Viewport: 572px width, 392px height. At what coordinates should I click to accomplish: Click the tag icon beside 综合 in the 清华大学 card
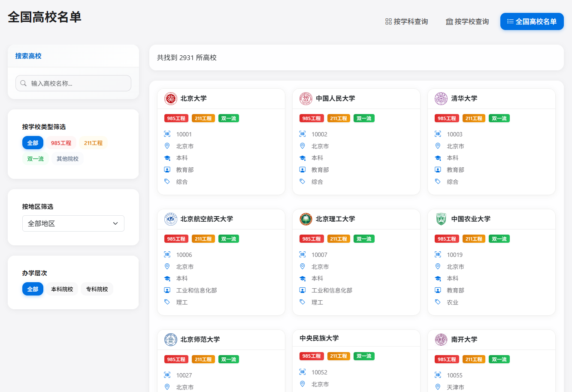click(438, 181)
